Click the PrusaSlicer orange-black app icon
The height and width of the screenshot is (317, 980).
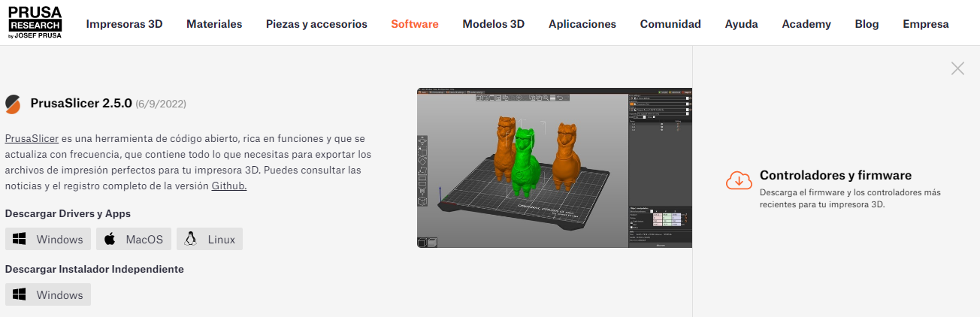pos(13,104)
